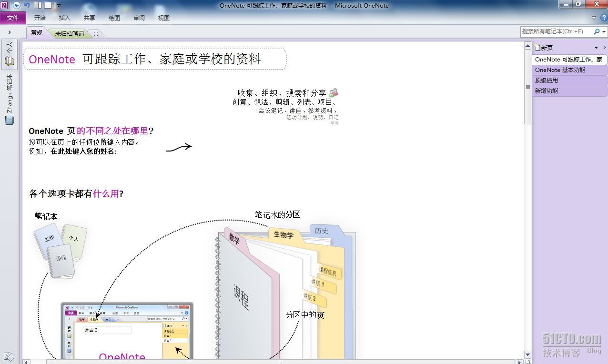The image size is (608, 364).
Task: Click the text '您可以在页上的任何位置键入内容。'
Action: [x=84, y=142]
